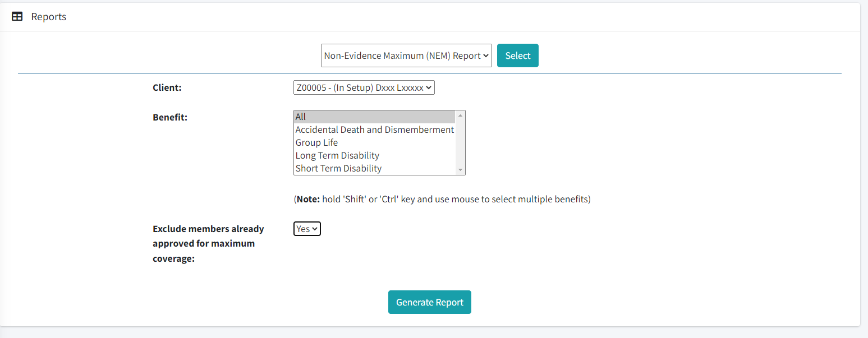Open the Exclude members 'Yes' dropdown
Viewport: 868px width, 338px height.
click(307, 229)
